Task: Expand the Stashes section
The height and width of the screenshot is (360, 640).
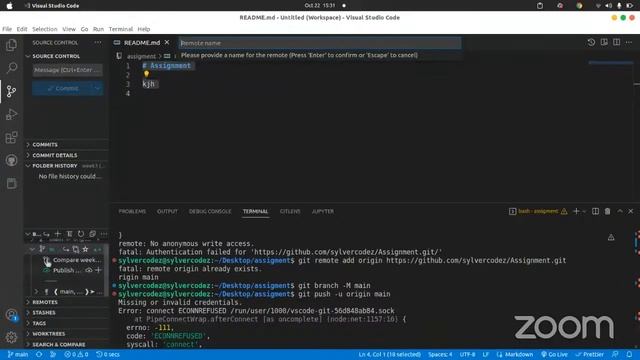Action: (44, 313)
